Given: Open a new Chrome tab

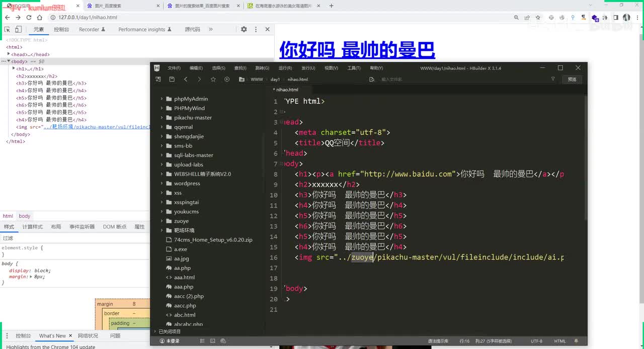Looking at the screenshot, I should 331,6.
